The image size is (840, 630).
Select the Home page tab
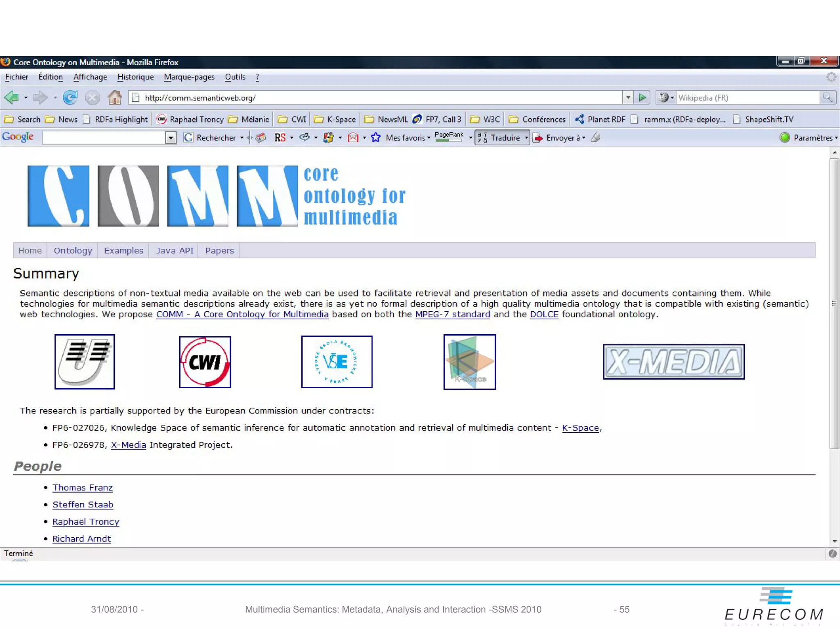[30, 251]
